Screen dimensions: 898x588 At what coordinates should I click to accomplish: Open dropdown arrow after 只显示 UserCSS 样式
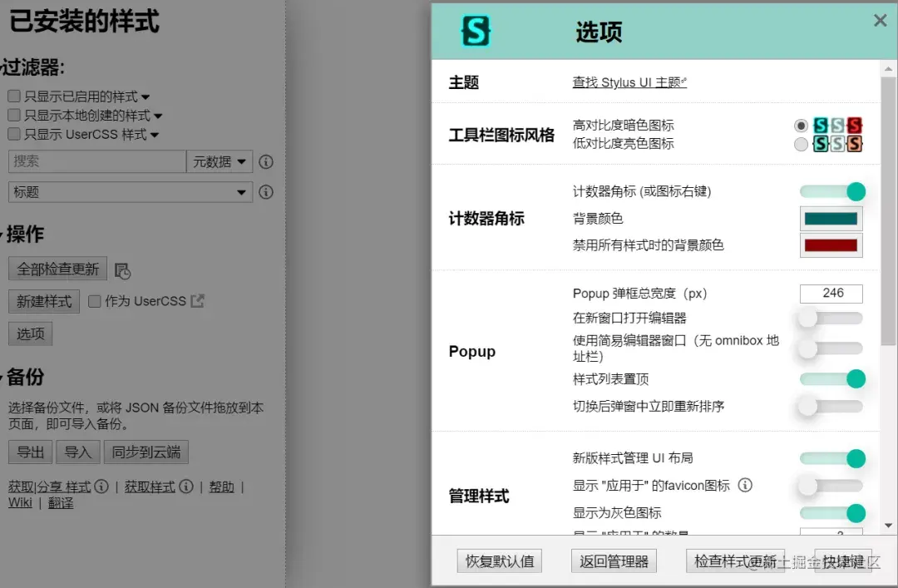(154, 136)
